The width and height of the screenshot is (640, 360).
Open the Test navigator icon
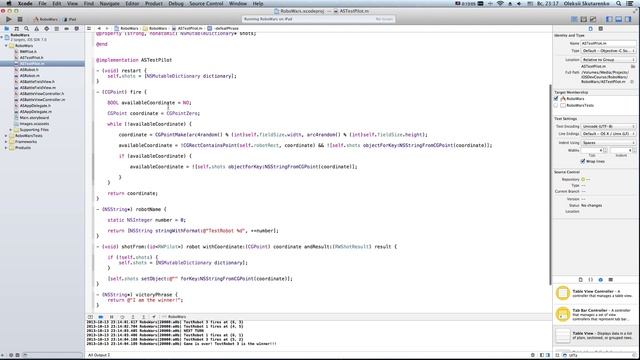[47, 29]
